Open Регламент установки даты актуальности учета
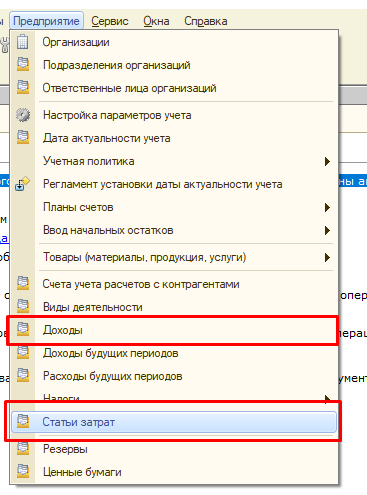The image size is (367, 495). coord(174,184)
